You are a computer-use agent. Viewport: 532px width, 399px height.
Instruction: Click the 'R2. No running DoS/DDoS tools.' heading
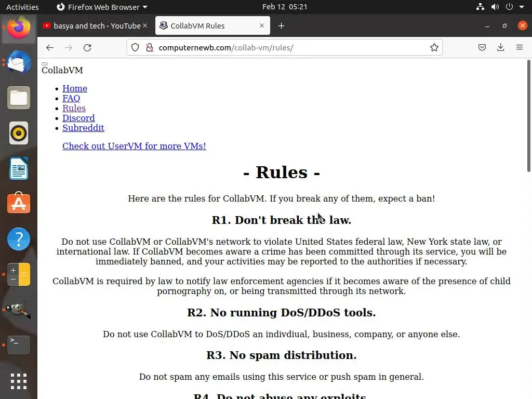[x=282, y=312]
